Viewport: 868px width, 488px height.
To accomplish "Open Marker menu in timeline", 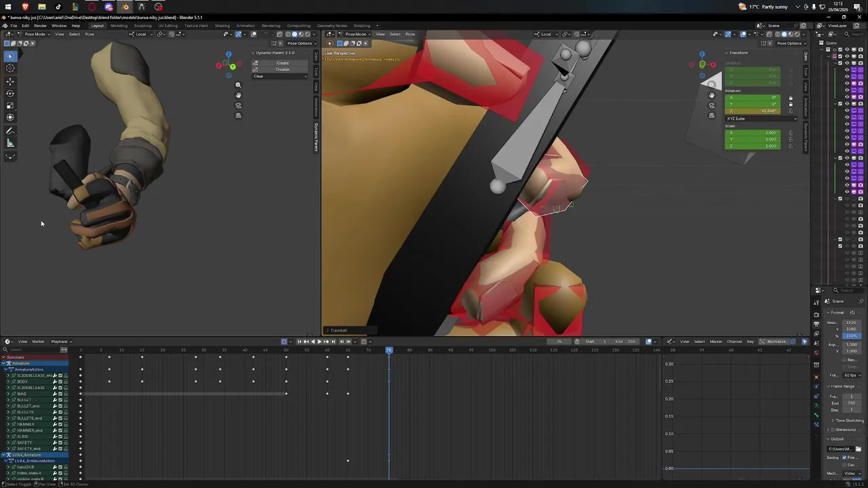I will [38, 342].
